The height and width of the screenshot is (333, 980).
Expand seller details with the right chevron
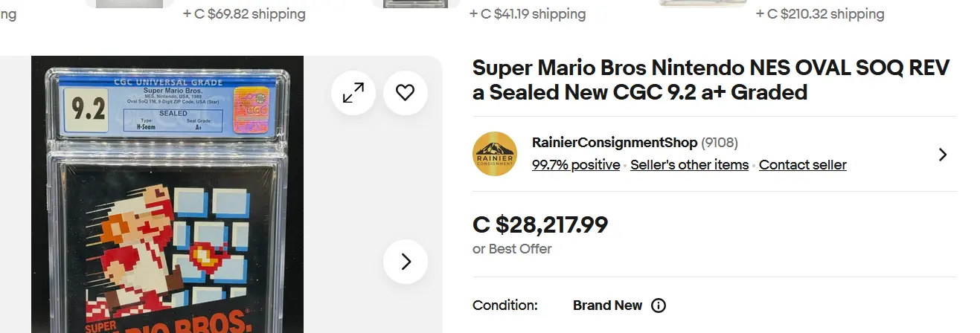pos(943,155)
